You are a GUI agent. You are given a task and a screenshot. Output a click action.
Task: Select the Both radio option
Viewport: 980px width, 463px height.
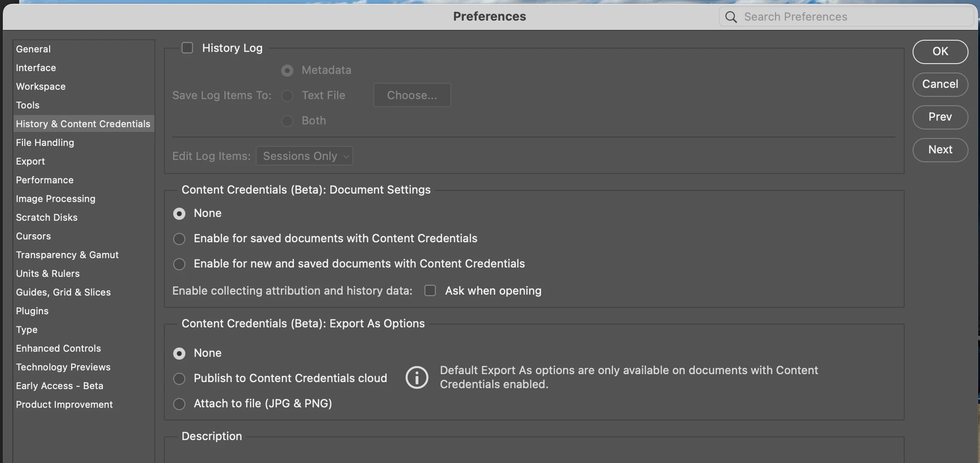287,121
